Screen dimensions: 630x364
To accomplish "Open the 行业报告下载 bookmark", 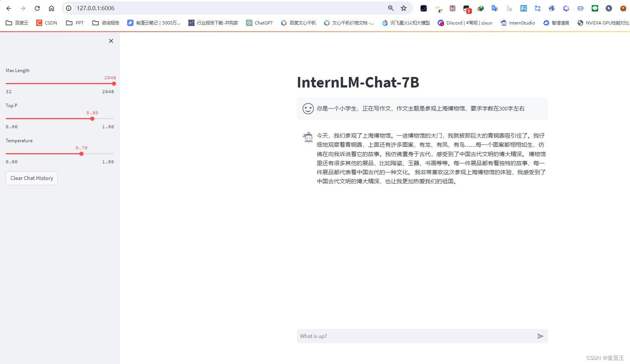I will (x=213, y=23).
